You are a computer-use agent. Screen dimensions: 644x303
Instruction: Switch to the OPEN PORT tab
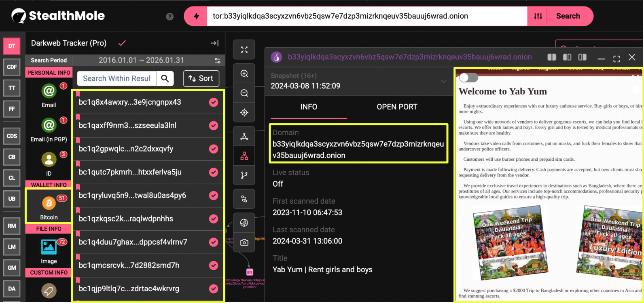click(x=396, y=107)
